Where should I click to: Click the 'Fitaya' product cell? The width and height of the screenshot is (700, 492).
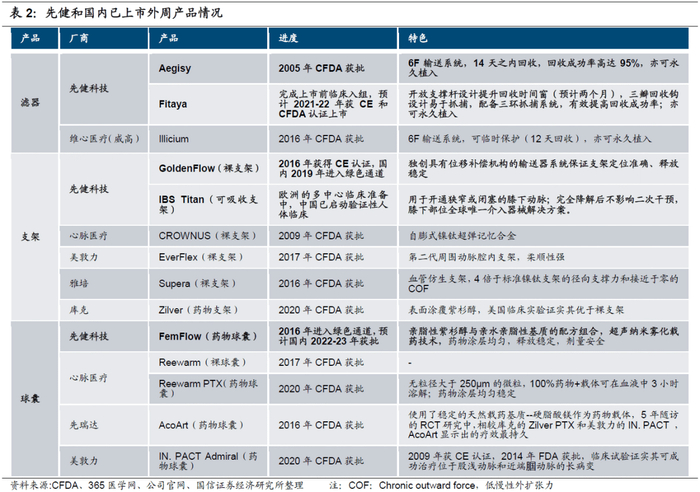coord(208,104)
